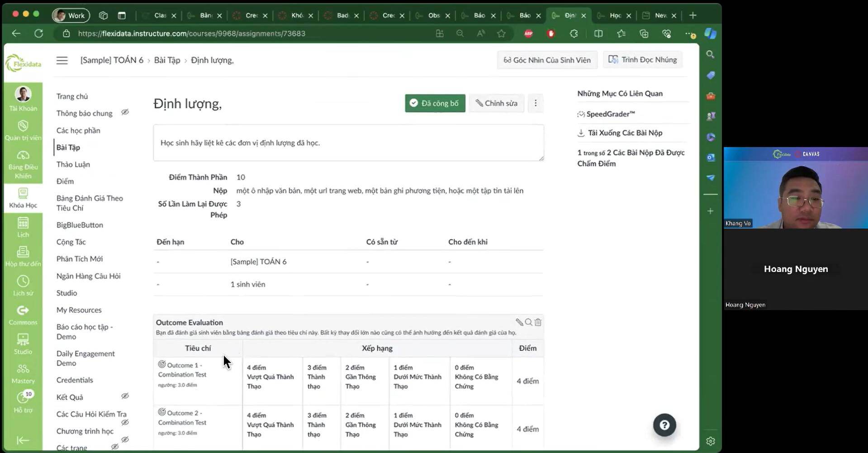This screenshot has height=453, width=868.
Task: Open the three-dot assignment options menu
Action: click(x=536, y=103)
